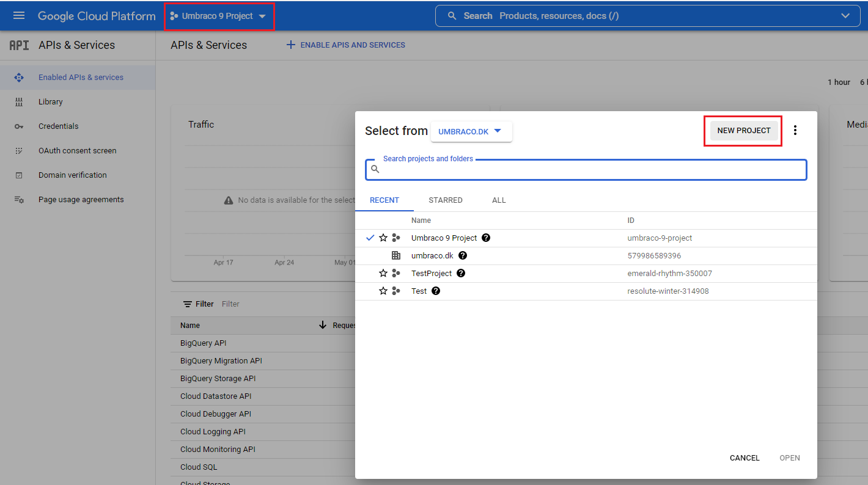Click the project icon in the top bar selector
The width and height of the screenshot is (868, 485).
(174, 16)
